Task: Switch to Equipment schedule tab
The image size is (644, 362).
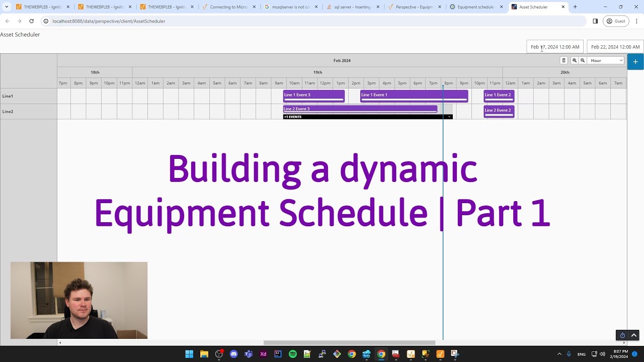Action: [475, 7]
